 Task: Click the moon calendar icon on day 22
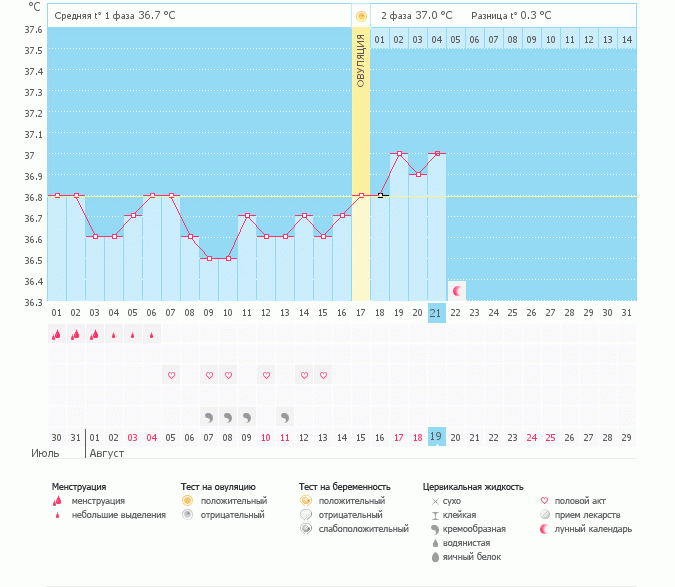coord(456,291)
